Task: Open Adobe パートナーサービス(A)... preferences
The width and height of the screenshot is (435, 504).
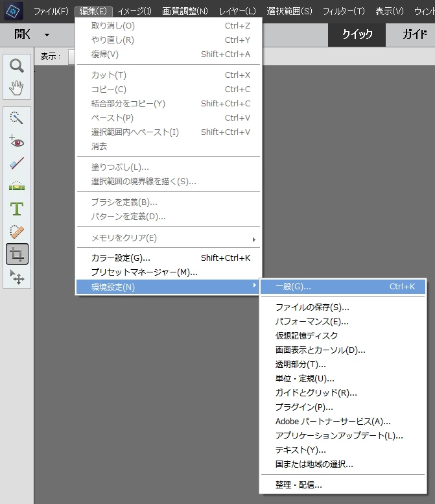Action: 343,422
